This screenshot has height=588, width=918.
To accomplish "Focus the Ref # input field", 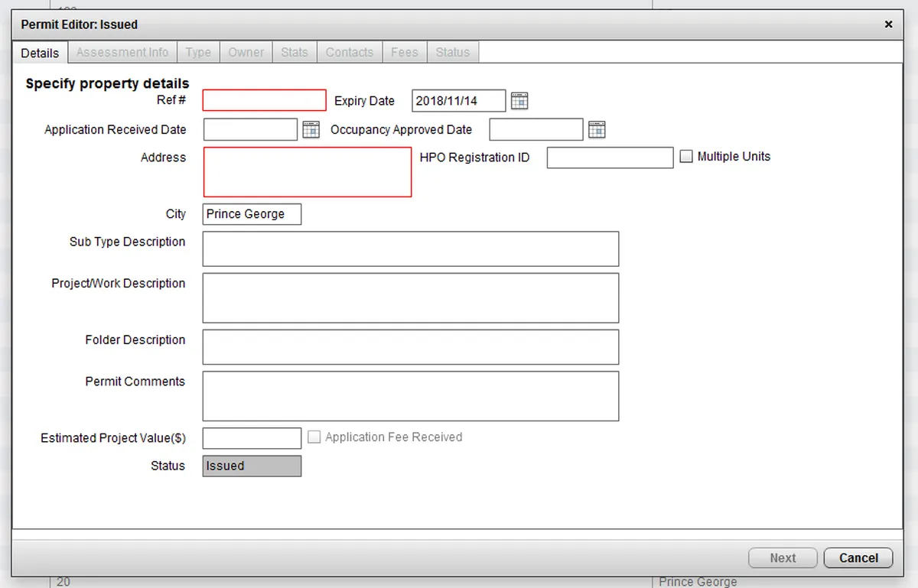I will click(x=265, y=100).
